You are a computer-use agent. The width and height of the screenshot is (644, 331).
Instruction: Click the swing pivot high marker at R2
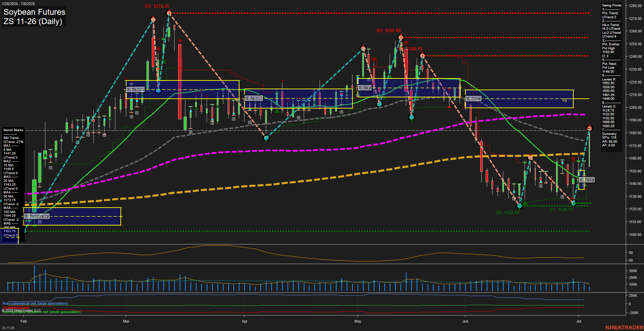[x=401, y=37]
